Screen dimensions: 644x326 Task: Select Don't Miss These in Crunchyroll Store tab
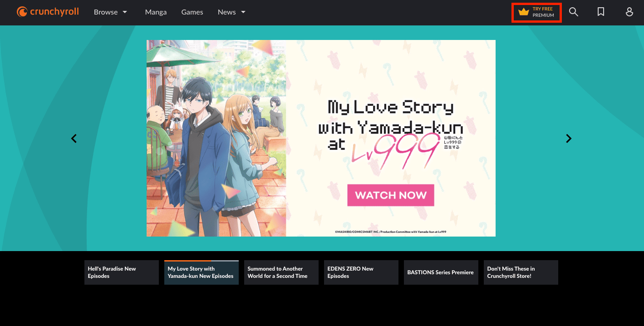pyautogui.click(x=521, y=272)
